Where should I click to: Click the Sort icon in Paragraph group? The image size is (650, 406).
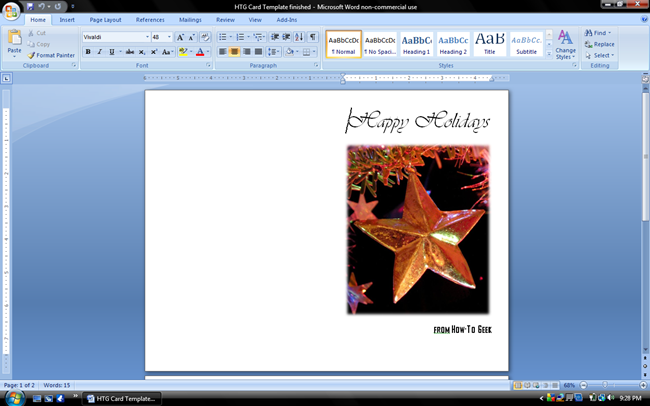click(x=299, y=37)
